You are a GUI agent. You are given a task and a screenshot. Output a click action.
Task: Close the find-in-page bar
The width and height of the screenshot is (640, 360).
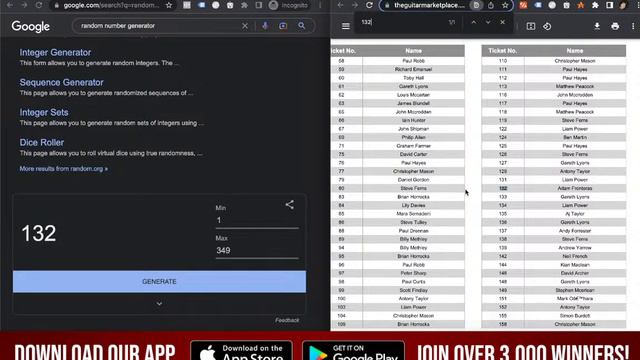pos(502,22)
